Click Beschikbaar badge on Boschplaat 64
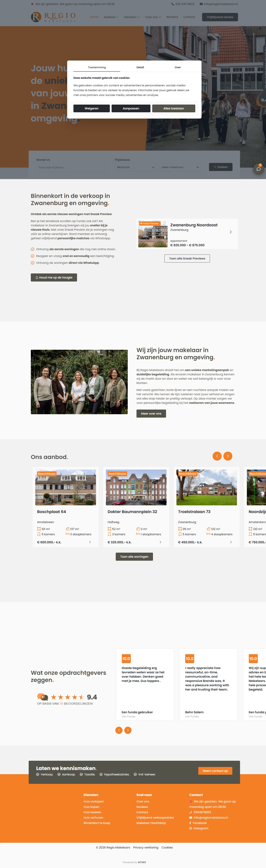The width and height of the screenshot is (266, 868). tap(47, 474)
